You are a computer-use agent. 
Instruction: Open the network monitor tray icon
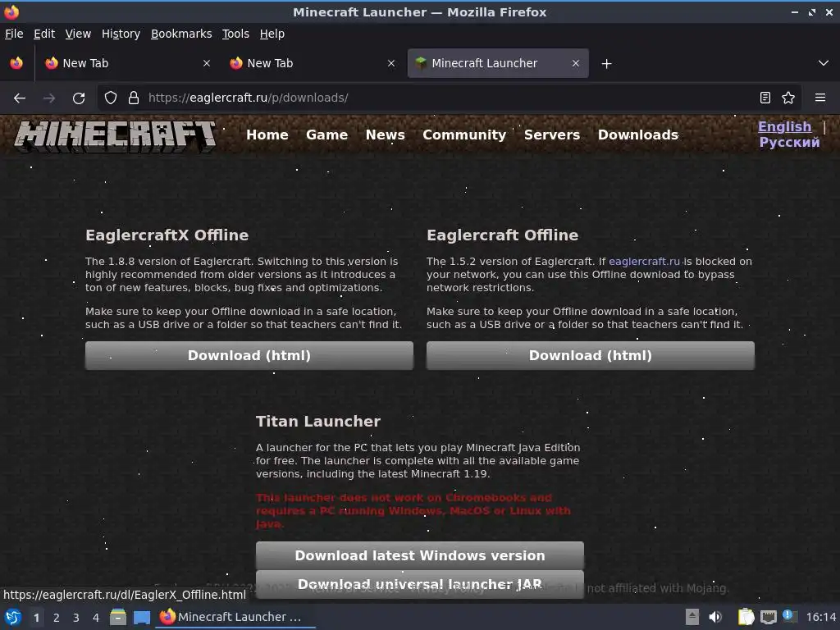point(768,617)
